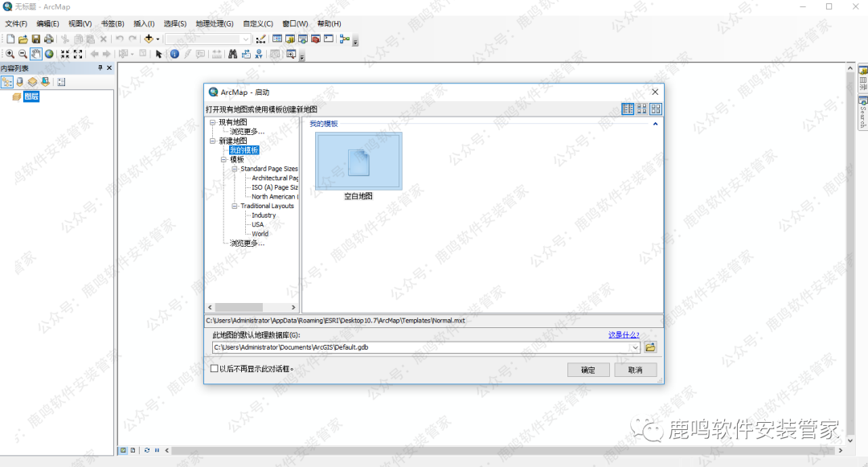This screenshot has height=467, width=868.
Task: Select List By Source icon
Action: point(20,82)
